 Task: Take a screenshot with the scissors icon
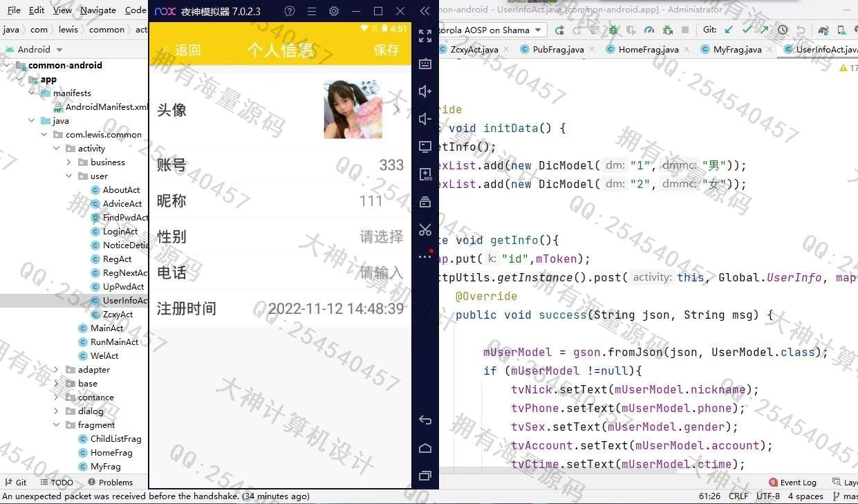point(425,230)
